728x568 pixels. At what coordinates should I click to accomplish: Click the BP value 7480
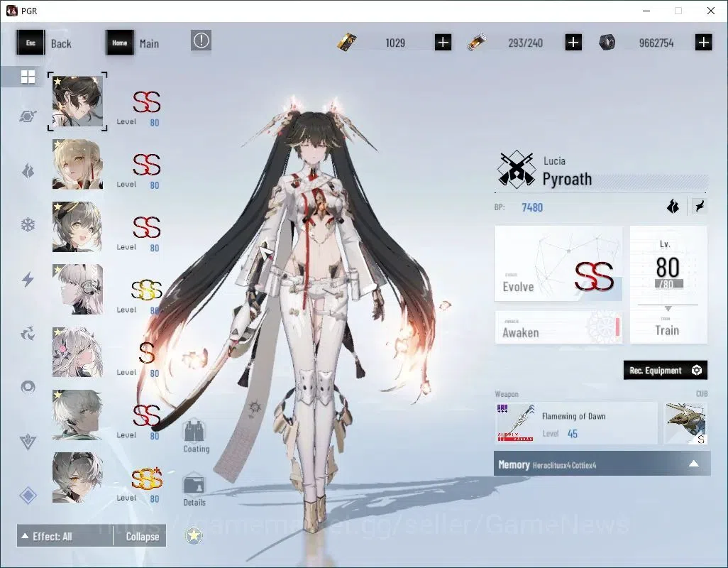(x=532, y=207)
